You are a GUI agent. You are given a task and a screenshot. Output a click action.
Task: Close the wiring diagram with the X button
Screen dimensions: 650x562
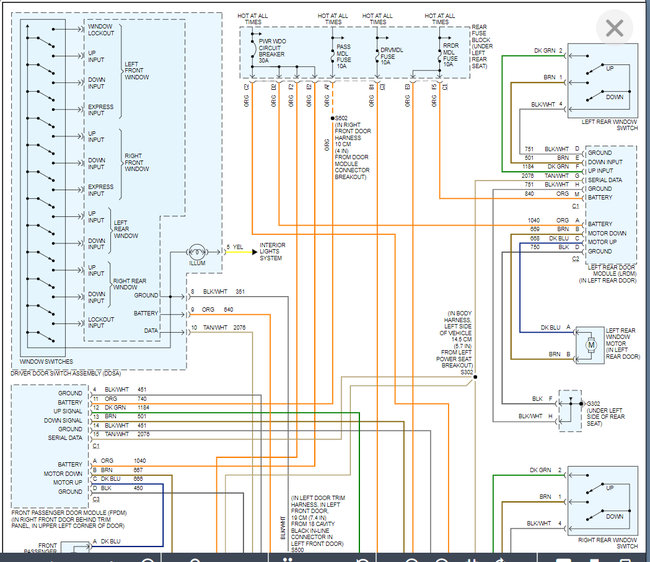coord(614,28)
